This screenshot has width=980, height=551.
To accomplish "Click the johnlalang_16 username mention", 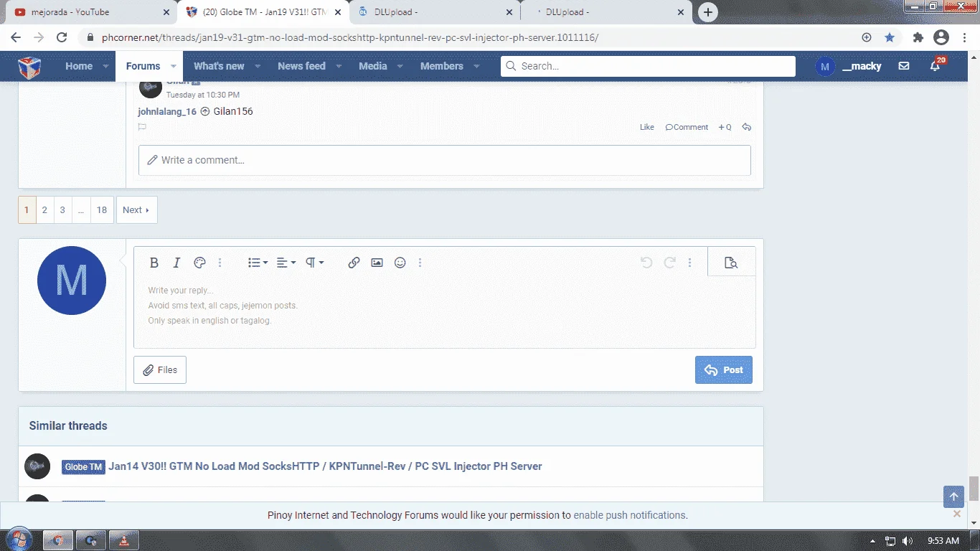I will [167, 111].
